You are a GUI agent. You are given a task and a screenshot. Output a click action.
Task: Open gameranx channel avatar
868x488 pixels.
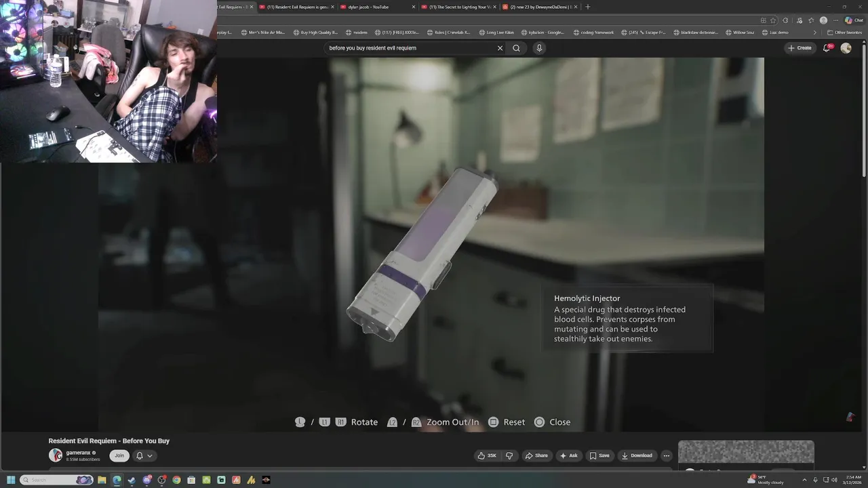pyautogui.click(x=55, y=455)
